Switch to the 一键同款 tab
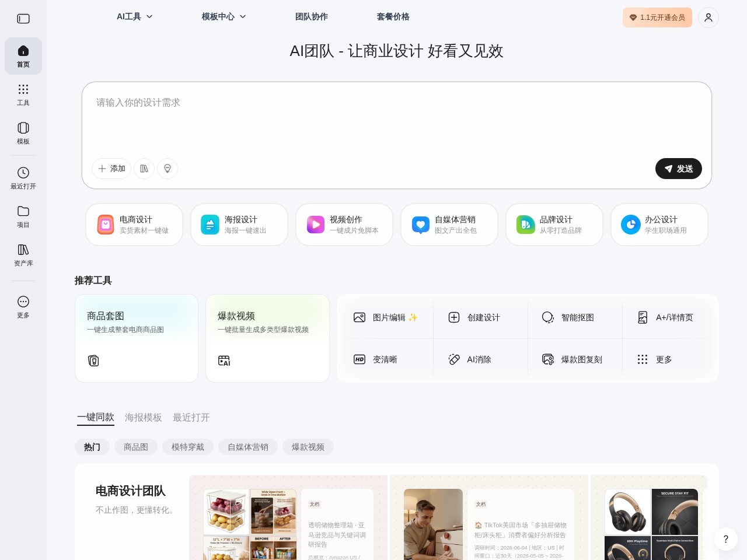 [96, 417]
